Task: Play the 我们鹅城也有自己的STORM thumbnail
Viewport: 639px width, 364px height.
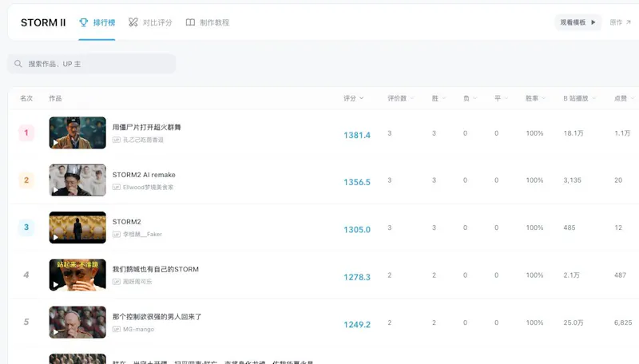Action: click(x=77, y=275)
